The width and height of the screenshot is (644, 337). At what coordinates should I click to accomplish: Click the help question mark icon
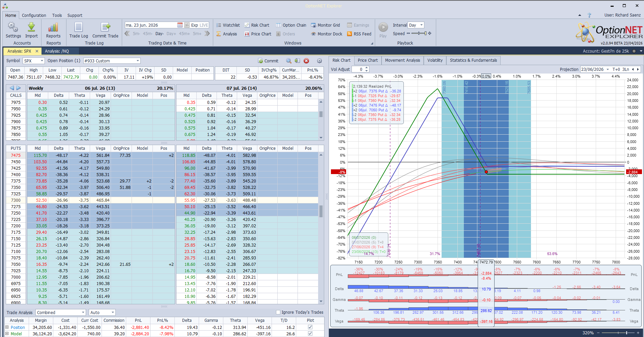click(x=589, y=15)
